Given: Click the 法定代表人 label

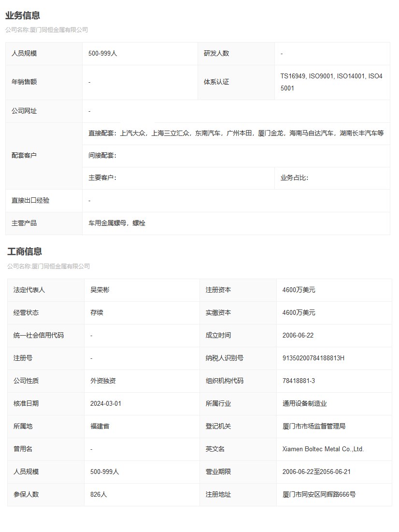Looking at the screenshot, I should click(29, 290).
